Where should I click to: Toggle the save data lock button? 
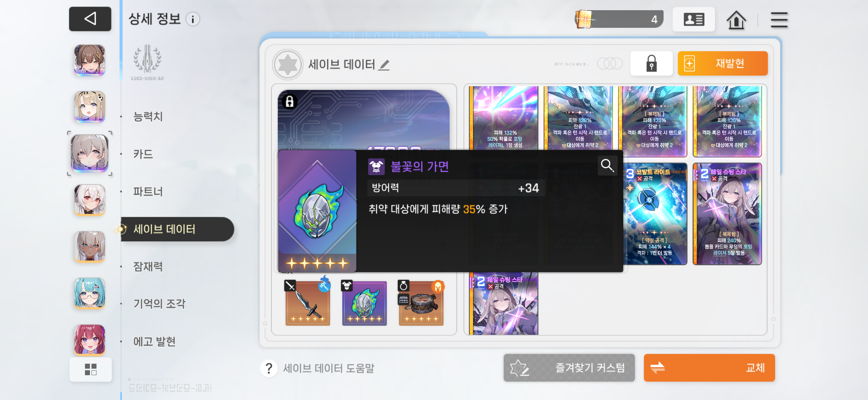(x=651, y=63)
